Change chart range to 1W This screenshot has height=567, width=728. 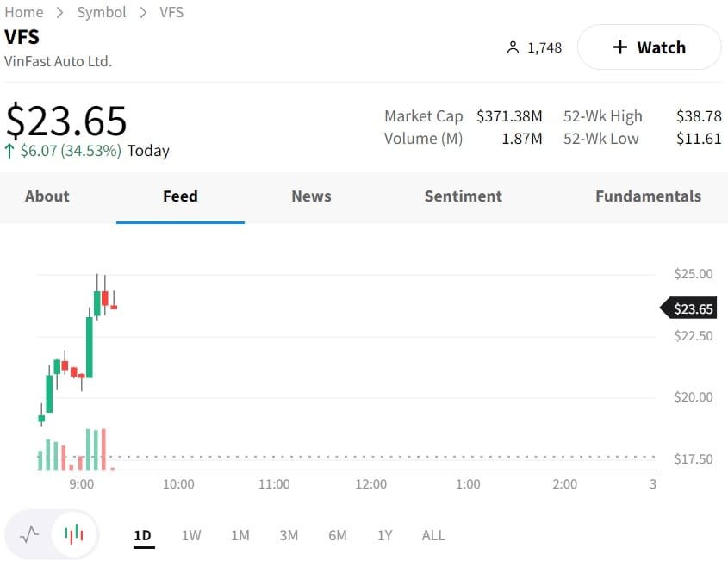[x=191, y=535]
